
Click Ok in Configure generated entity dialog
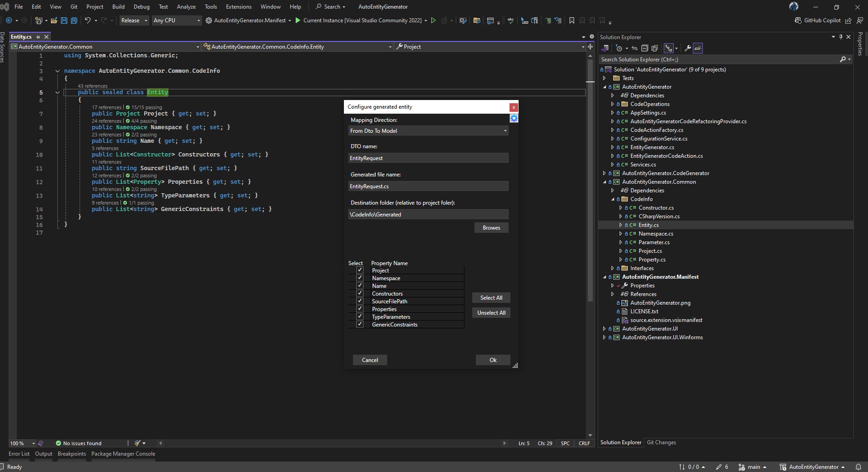click(493, 360)
